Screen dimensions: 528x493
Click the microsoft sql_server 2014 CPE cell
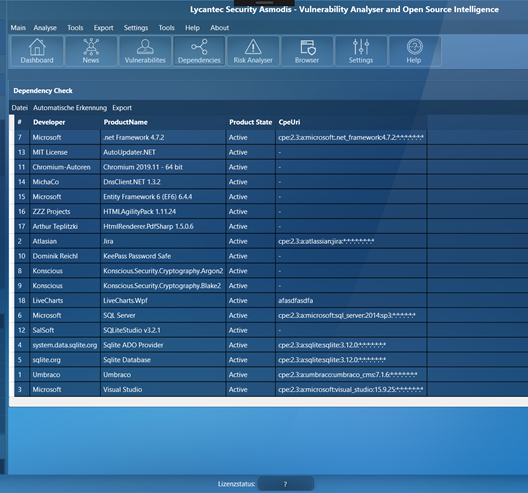351,315
